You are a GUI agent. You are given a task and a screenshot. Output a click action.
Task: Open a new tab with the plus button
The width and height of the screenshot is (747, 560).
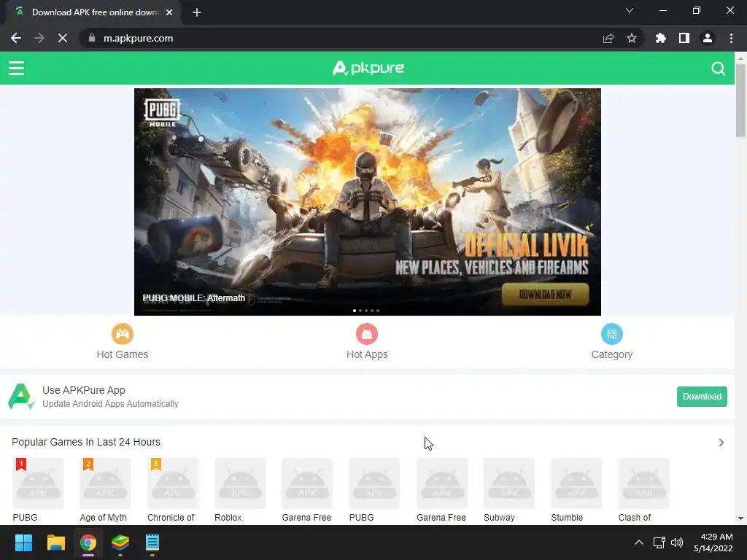coord(197,12)
